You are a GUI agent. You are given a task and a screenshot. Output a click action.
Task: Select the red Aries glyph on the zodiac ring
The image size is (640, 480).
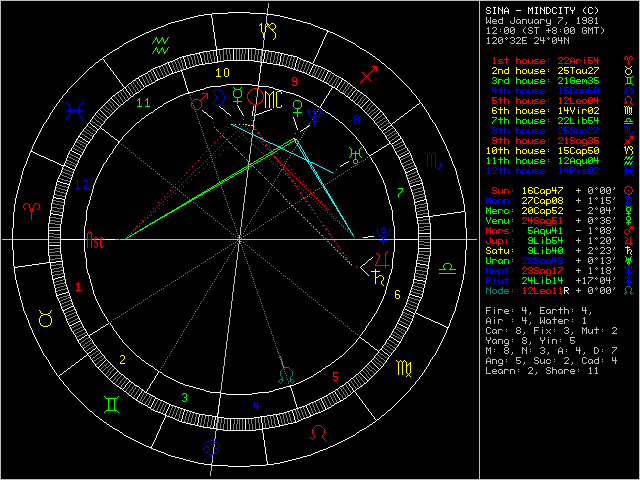[32, 211]
